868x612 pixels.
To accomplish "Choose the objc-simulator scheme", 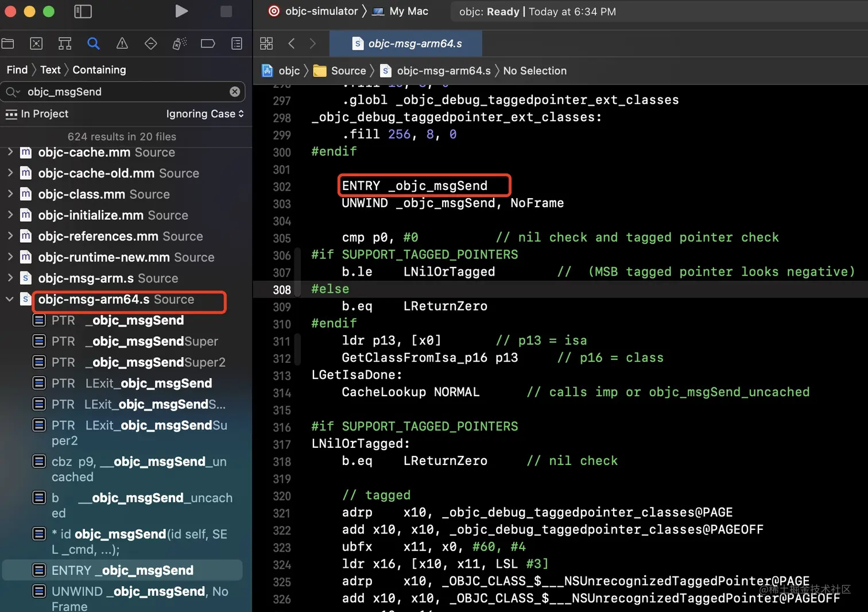I will [x=313, y=11].
